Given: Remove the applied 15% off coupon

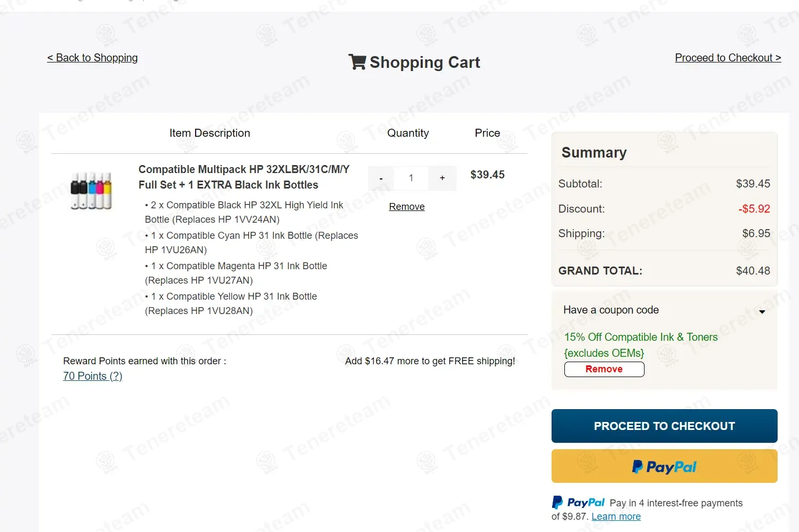Looking at the screenshot, I should (604, 369).
